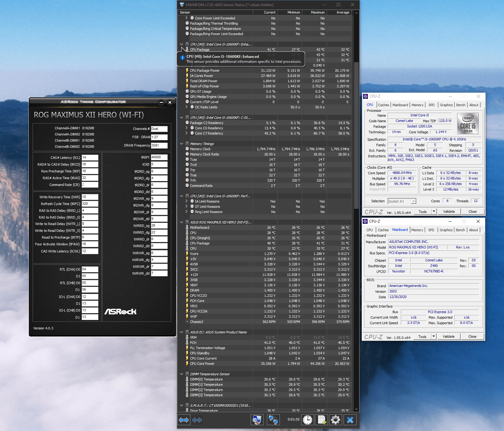The image size is (504, 431).
Task: Click the Total DRAM Power lightning icon
Action: pos(187,81)
